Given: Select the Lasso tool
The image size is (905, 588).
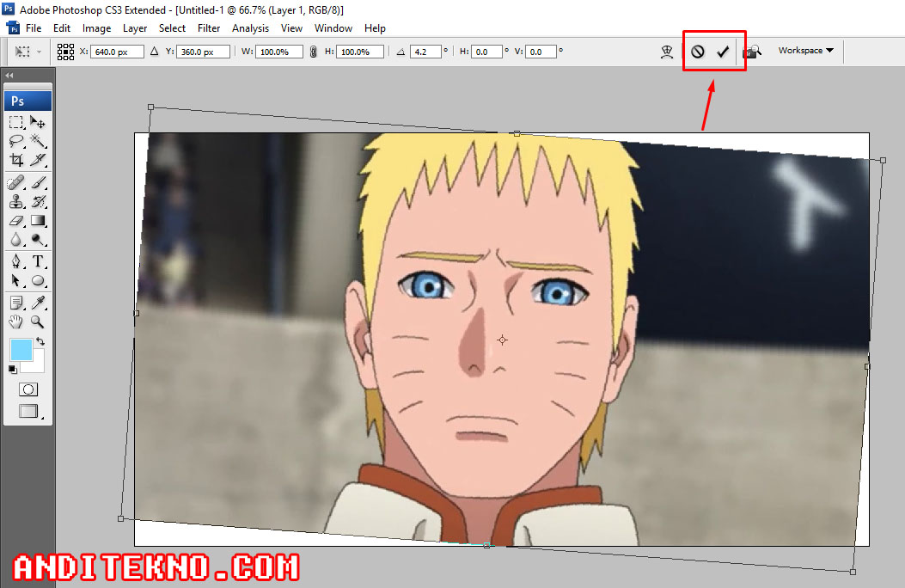Looking at the screenshot, I should point(16,140).
